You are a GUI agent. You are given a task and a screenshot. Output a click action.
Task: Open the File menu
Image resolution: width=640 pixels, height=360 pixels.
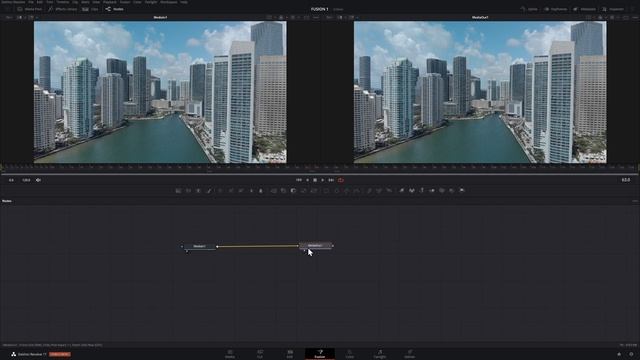31,2
